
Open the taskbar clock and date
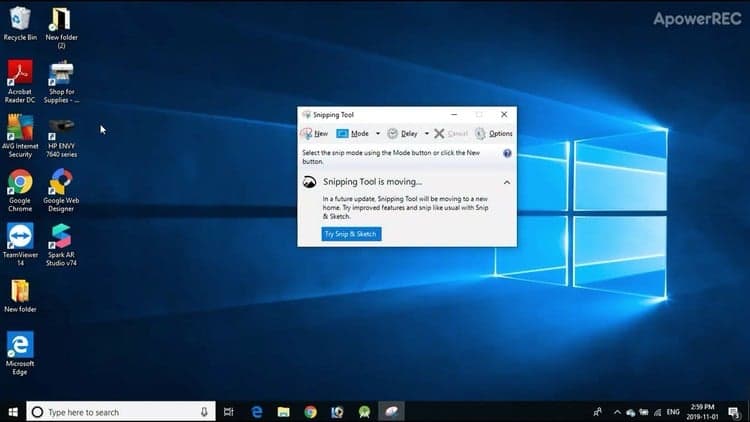pos(702,412)
